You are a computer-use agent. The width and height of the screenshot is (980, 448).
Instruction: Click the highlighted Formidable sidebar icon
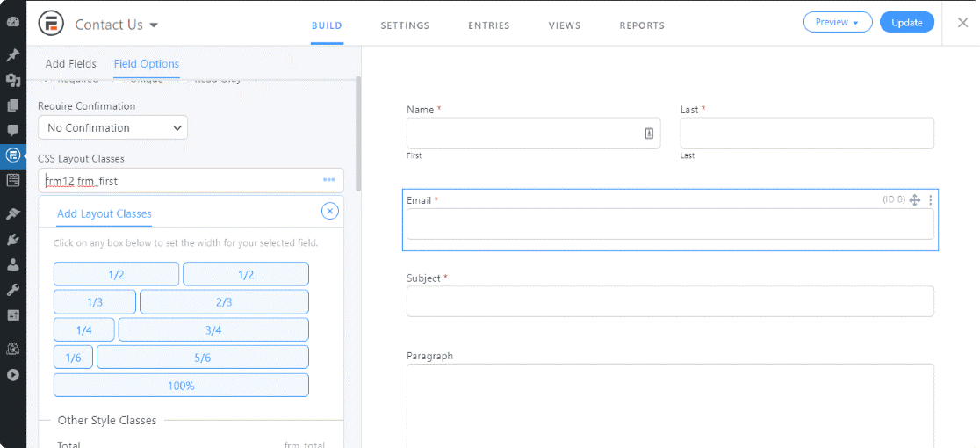coord(12,155)
